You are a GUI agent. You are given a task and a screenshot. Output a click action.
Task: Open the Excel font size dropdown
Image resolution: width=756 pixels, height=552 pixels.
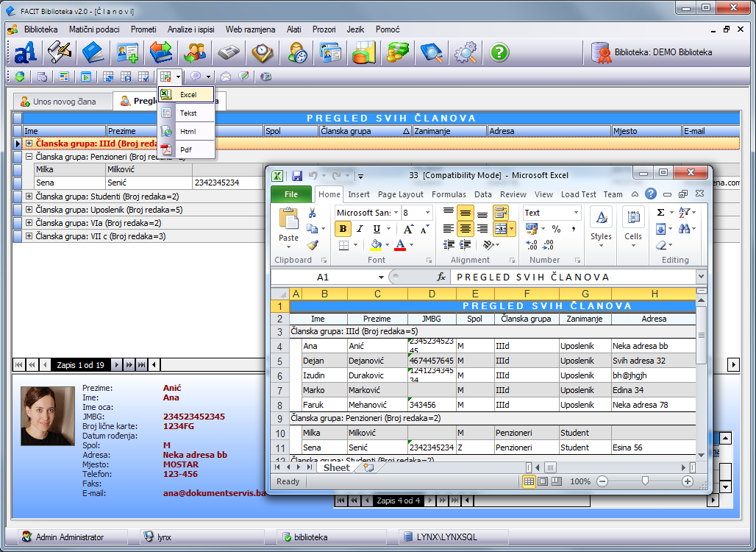[427, 213]
